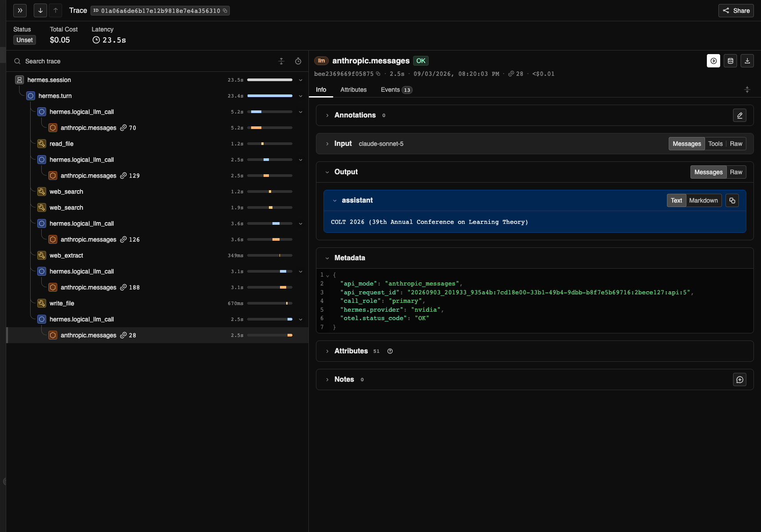Viewport: 761px width, 532px height.
Task: Add a note with the comment plus icon
Action: [740, 379]
